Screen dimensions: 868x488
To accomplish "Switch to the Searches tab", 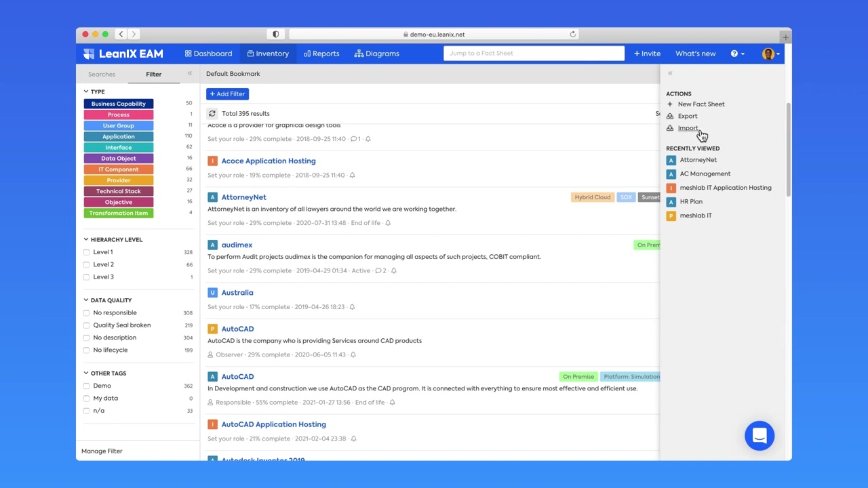I will pyautogui.click(x=102, y=75).
